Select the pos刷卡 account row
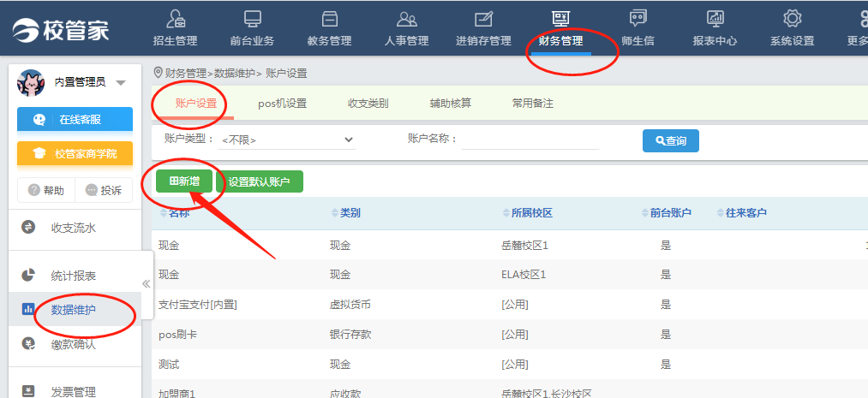 509,334
